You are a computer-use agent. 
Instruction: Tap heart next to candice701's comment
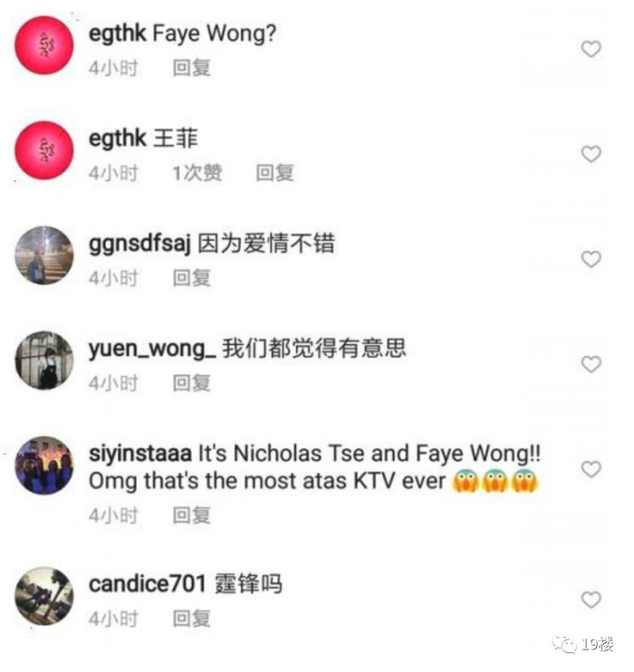pos(591,600)
